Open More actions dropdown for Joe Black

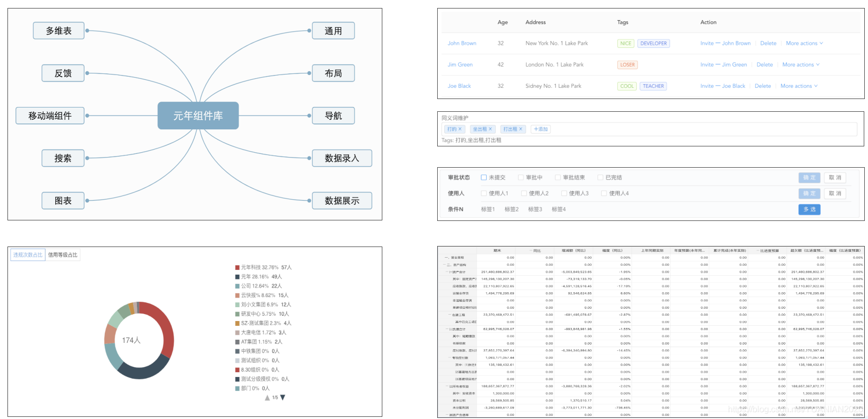799,86
